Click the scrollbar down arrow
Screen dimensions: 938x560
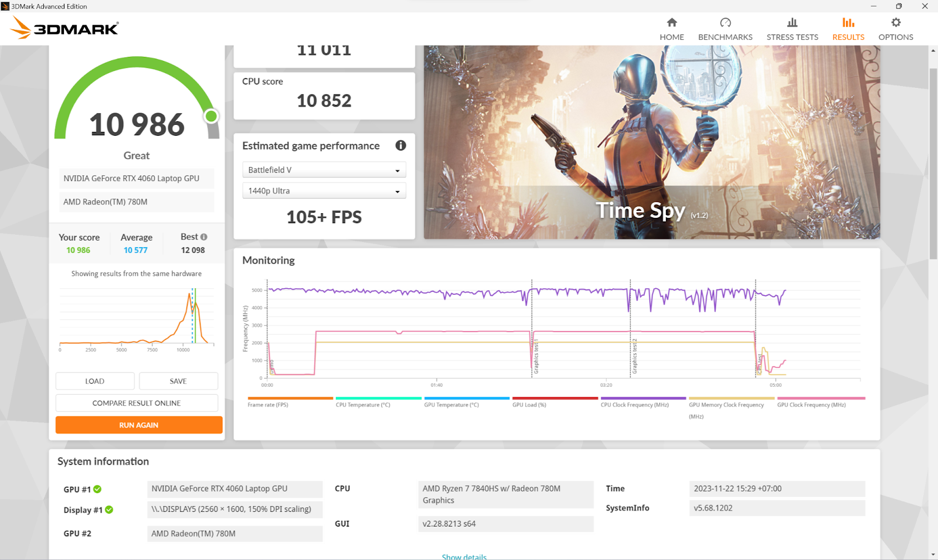pos(933,554)
